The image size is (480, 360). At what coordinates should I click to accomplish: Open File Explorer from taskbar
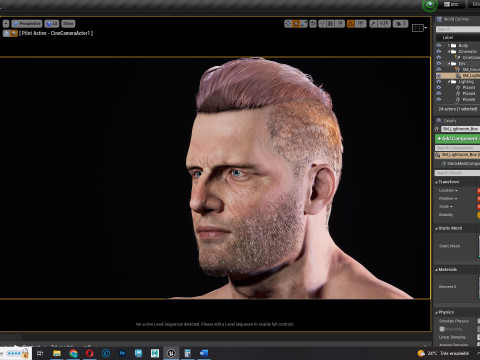coord(57,353)
